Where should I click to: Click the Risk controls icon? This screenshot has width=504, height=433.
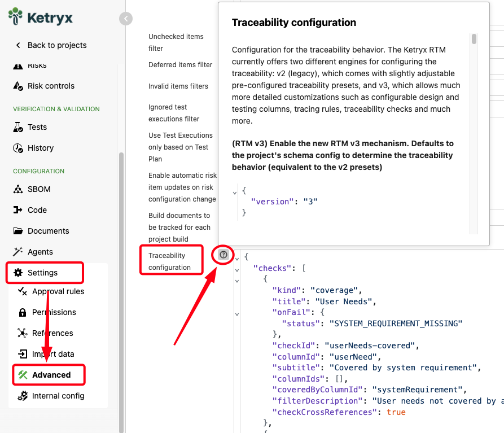[18, 86]
